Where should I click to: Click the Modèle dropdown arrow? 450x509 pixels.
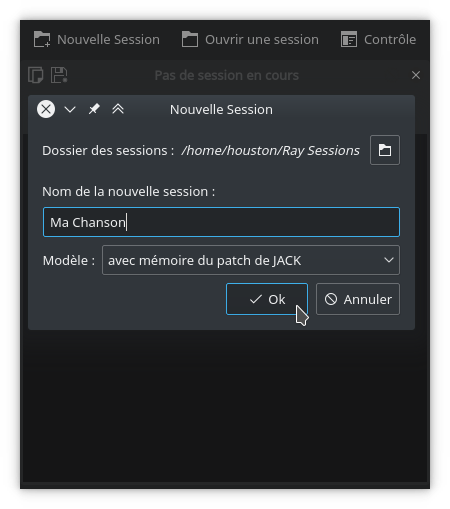pyautogui.click(x=389, y=260)
